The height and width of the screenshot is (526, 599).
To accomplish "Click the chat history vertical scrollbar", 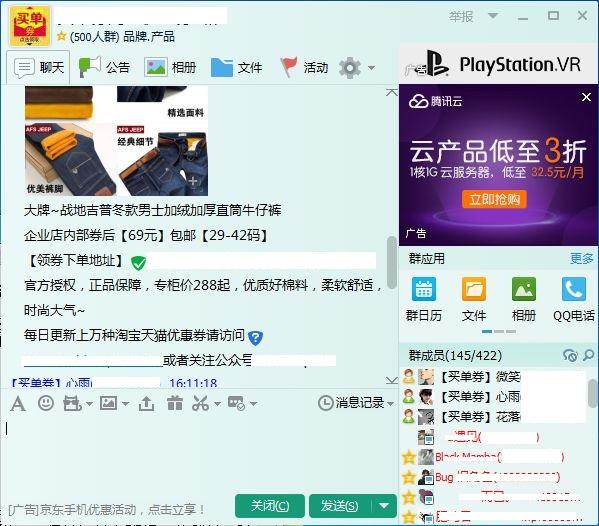I will (392, 263).
